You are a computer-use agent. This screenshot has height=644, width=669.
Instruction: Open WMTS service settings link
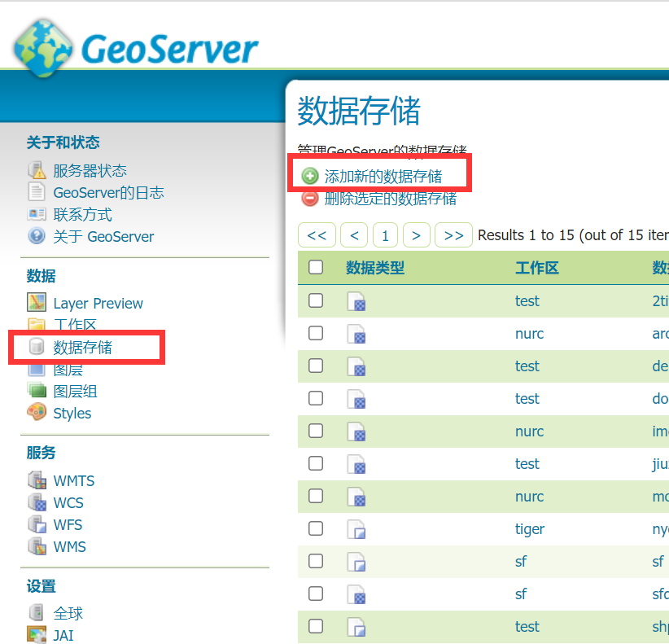click(74, 481)
